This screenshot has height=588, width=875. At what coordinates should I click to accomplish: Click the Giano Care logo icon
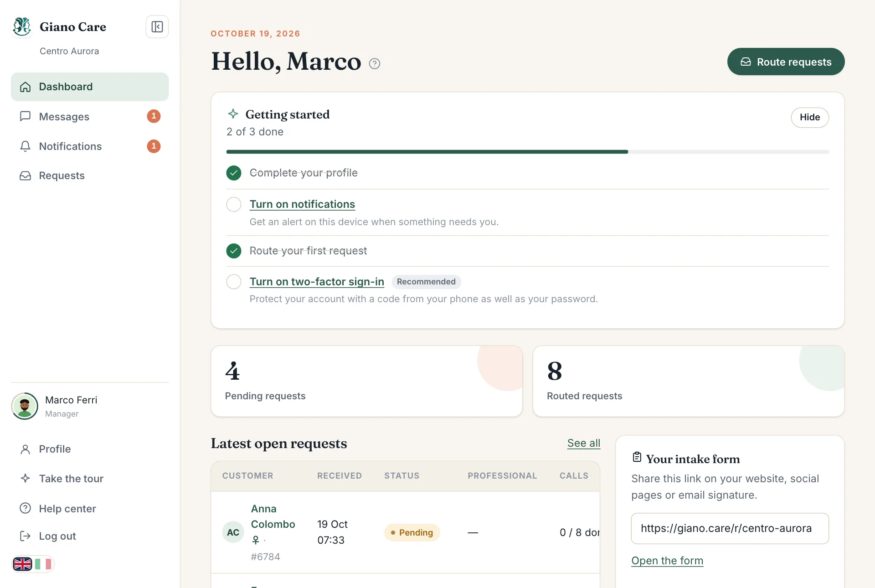click(x=22, y=27)
